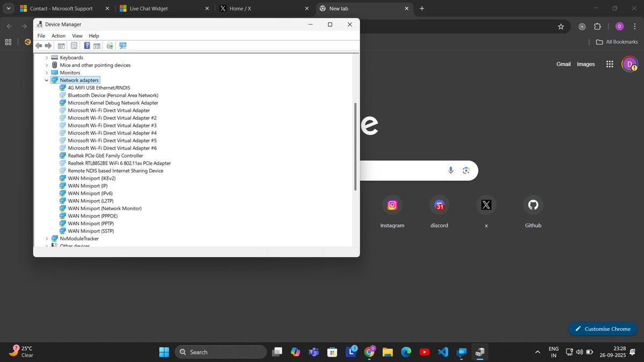Click the Device Manager taskbar icon
This screenshot has width=644, height=362.
click(480, 352)
